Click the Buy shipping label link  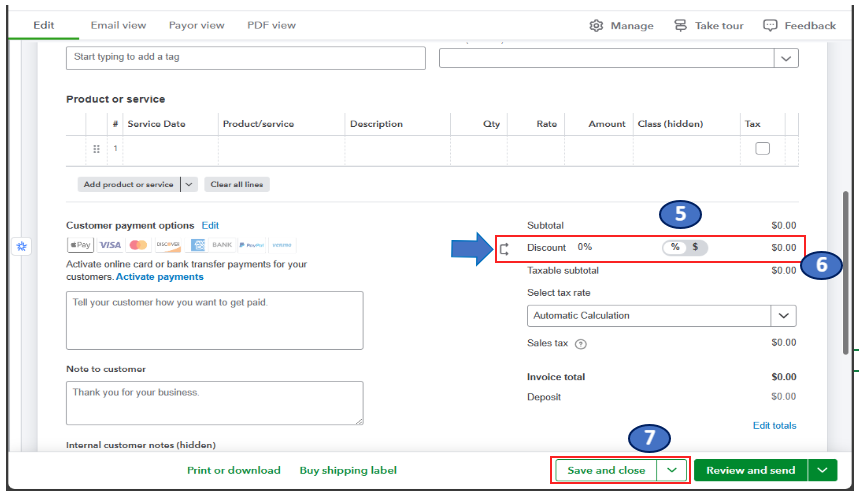(x=348, y=470)
